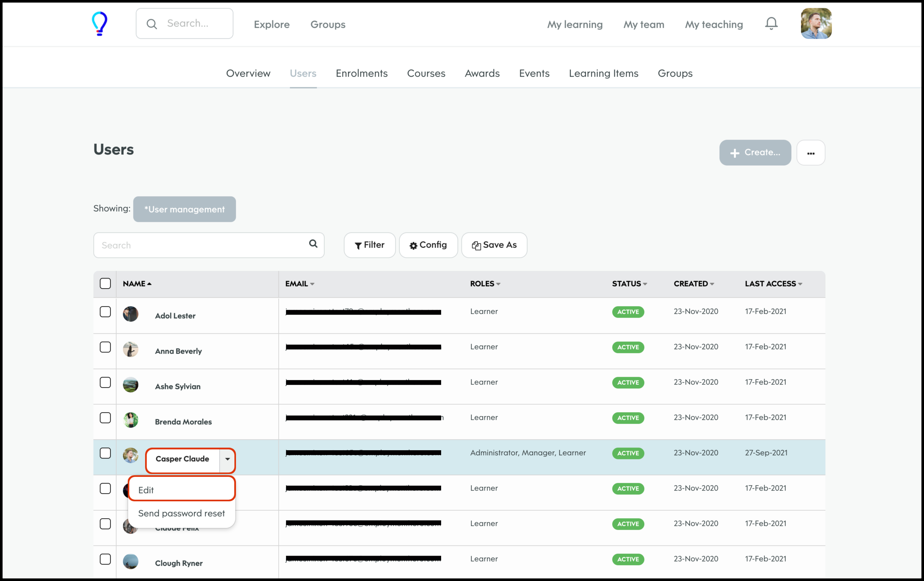Open the Filter options
The image size is (924, 581).
(369, 245)
